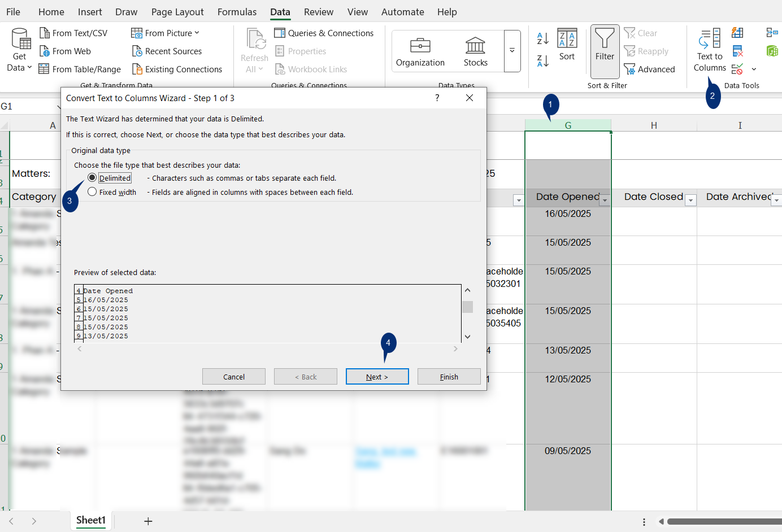Open Existing Connections
The image size is (782, 532).
coord(177,69)
